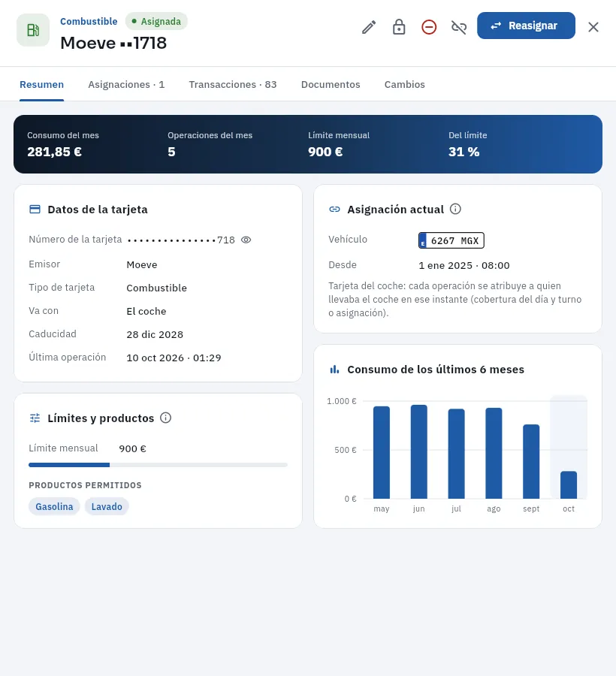Click the Lavado product chip
Screen dimensions: 616x676
pos(107,506)
